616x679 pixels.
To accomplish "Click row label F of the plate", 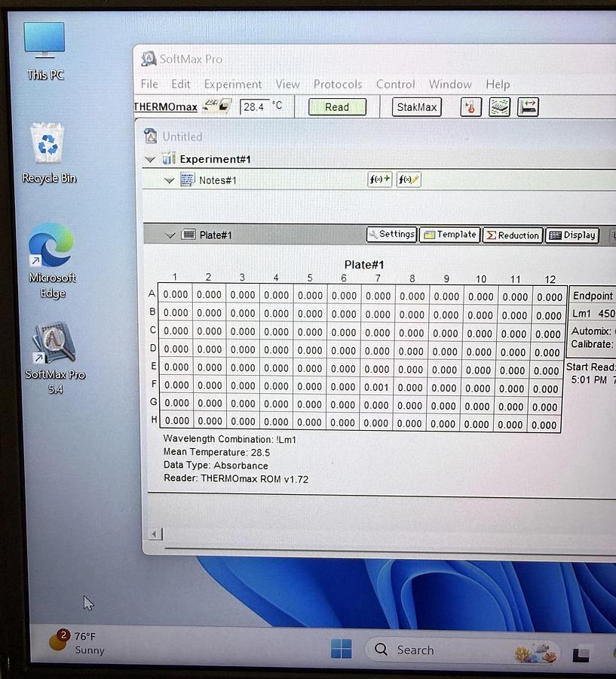I will 154,384.
